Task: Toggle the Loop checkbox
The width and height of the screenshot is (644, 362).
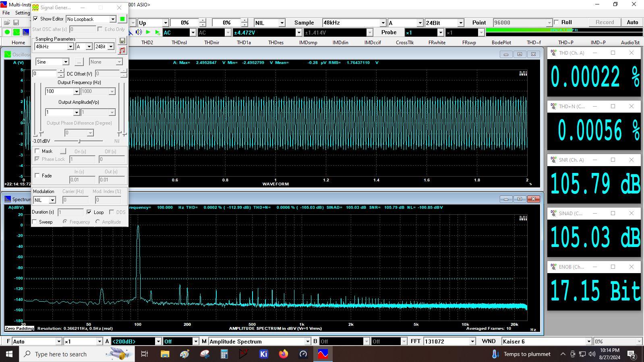Action: [89, 212]
